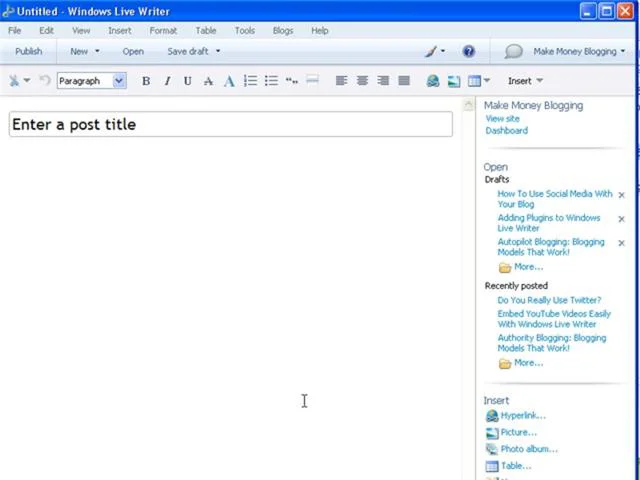The width and height of the screenshot is (640, 480).
Task: Toggle italic formatting
Action: [167, 81]
